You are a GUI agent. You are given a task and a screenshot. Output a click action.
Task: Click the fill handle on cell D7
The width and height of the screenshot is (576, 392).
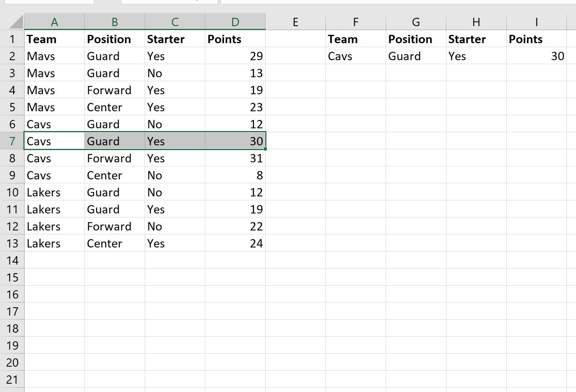coord(265,149)
